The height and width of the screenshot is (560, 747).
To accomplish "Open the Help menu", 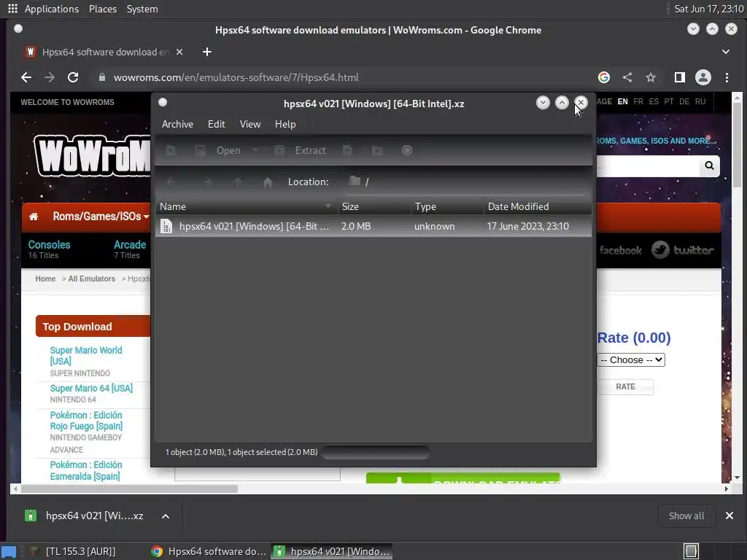I will (x=285, y=124).
